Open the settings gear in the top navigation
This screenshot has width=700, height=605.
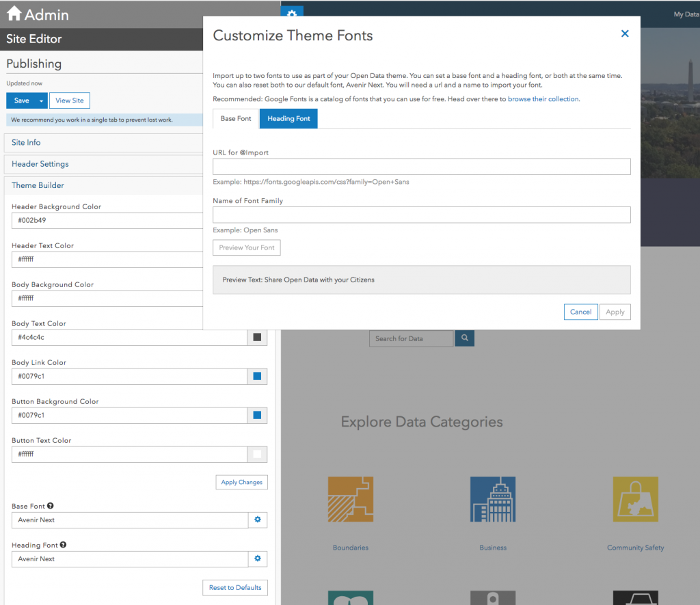[x=291, y=14]
